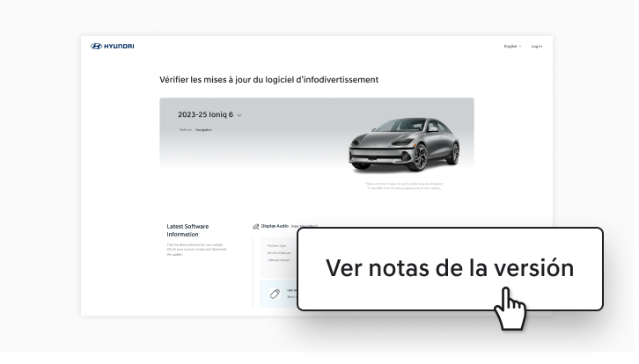Screen dimensions: 639x364
Task: Open the English language dropdown
Action: [511, 46]
